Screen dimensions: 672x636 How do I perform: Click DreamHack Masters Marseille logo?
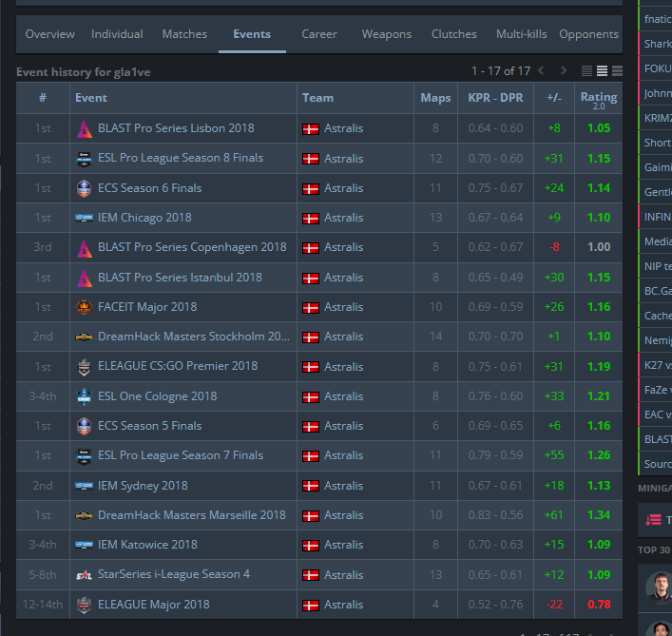(84, 515)
